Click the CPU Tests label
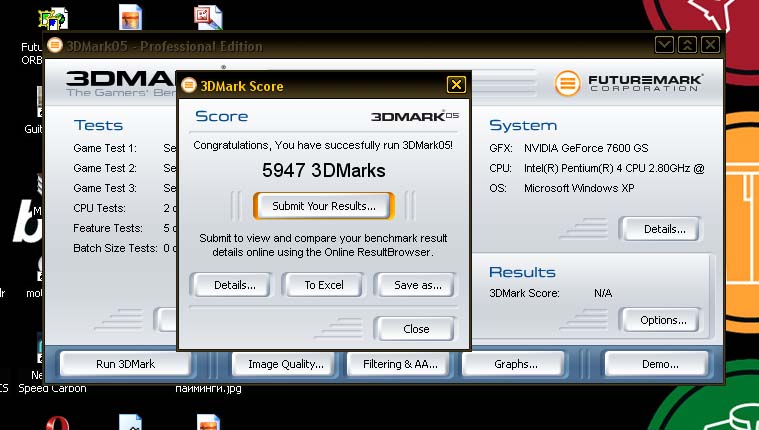759x430 pixels. click(99, 208)
